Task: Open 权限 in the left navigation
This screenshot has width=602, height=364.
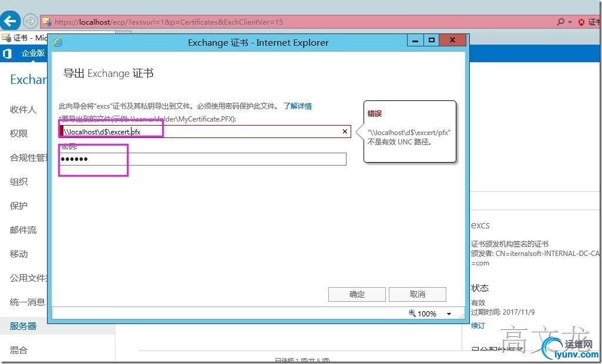Action: (19, 134)
